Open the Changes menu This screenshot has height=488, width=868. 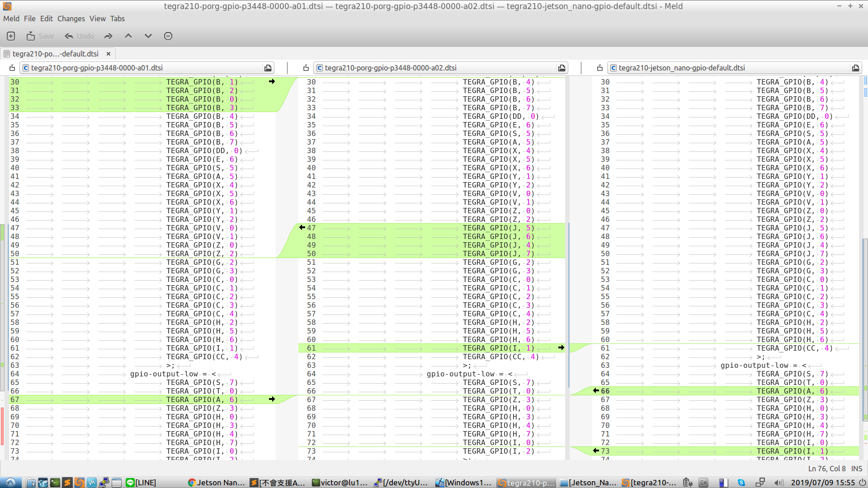71,19
